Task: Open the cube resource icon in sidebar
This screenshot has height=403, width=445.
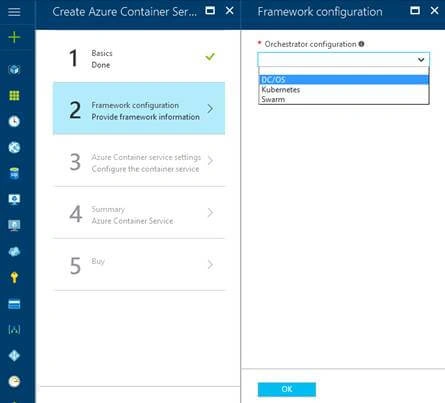Action: coord(14,70)
